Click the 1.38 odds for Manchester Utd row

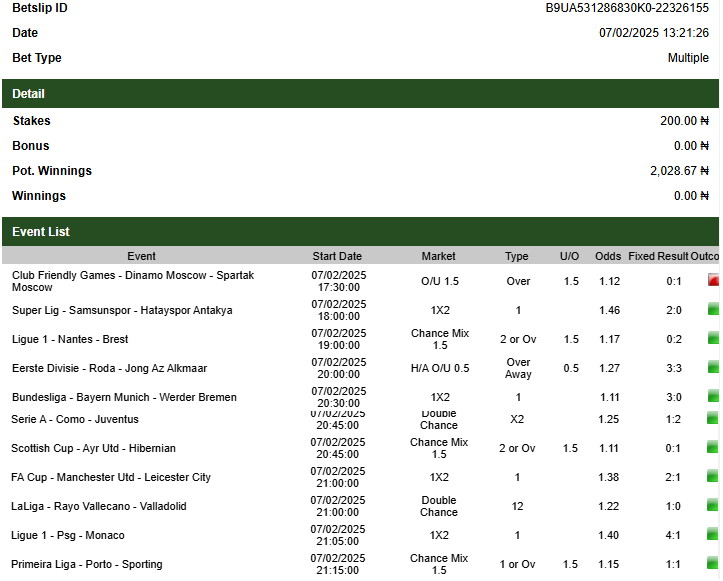click(609, 477)
